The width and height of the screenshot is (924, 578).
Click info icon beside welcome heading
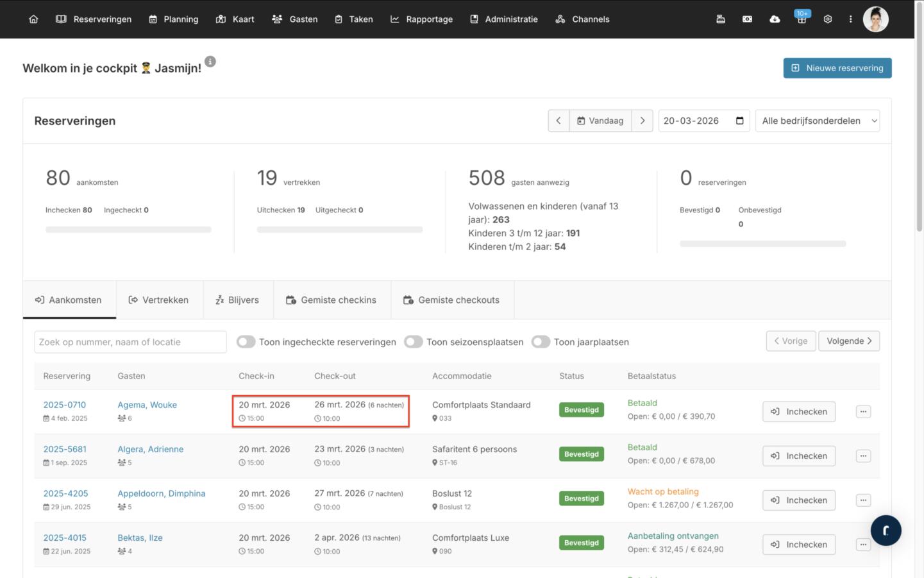(x=210, y=62)
